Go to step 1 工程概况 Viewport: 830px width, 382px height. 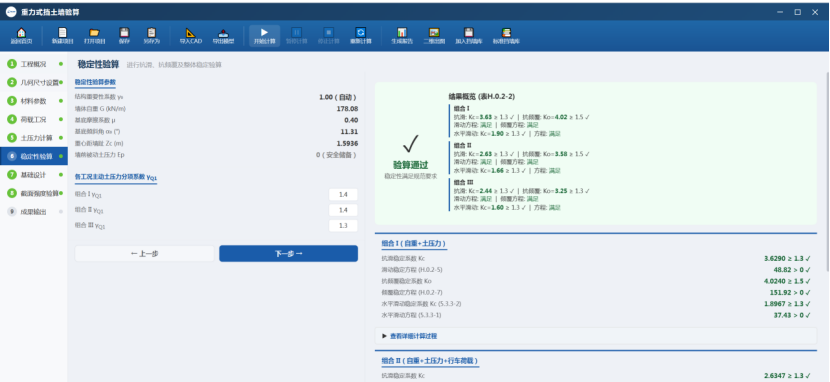[34, 64]
